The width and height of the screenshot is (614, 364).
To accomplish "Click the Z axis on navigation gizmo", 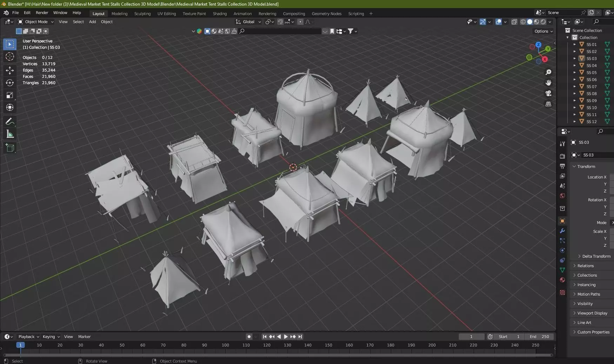I will pos(538,45).
